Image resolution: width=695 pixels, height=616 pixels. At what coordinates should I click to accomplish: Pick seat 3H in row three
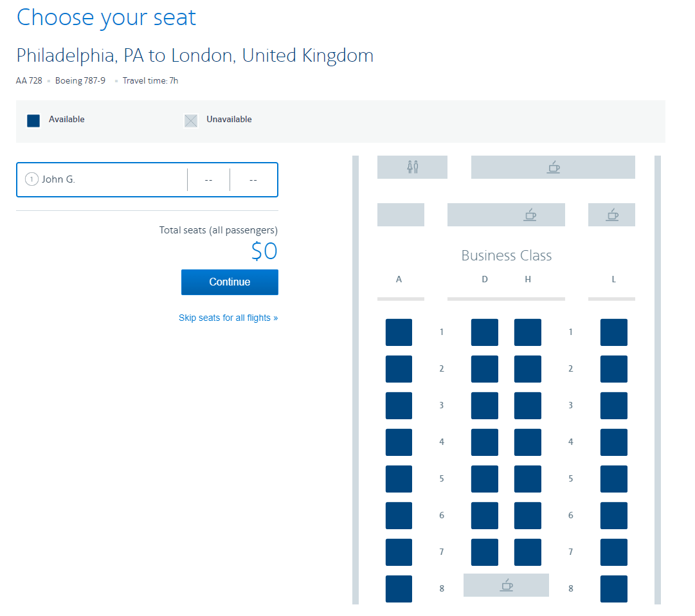[x=528, y=406]
